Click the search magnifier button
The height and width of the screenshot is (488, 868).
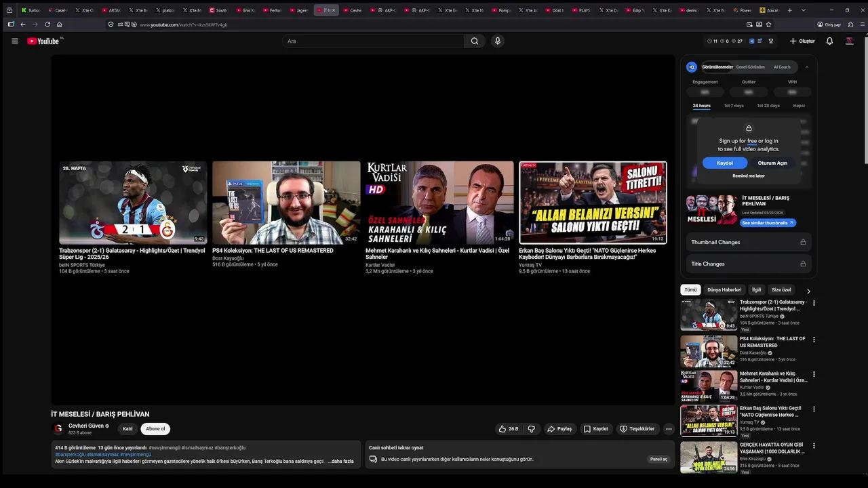point(475,41)
